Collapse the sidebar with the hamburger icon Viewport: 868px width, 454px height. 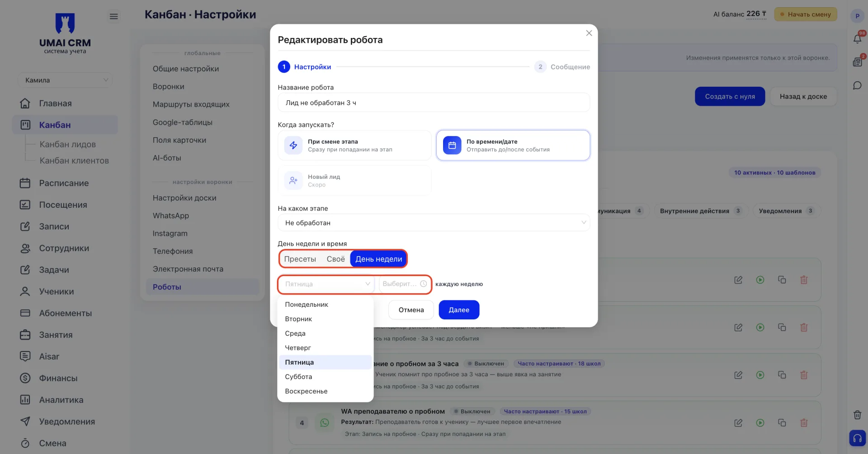[x=114, y=17]
